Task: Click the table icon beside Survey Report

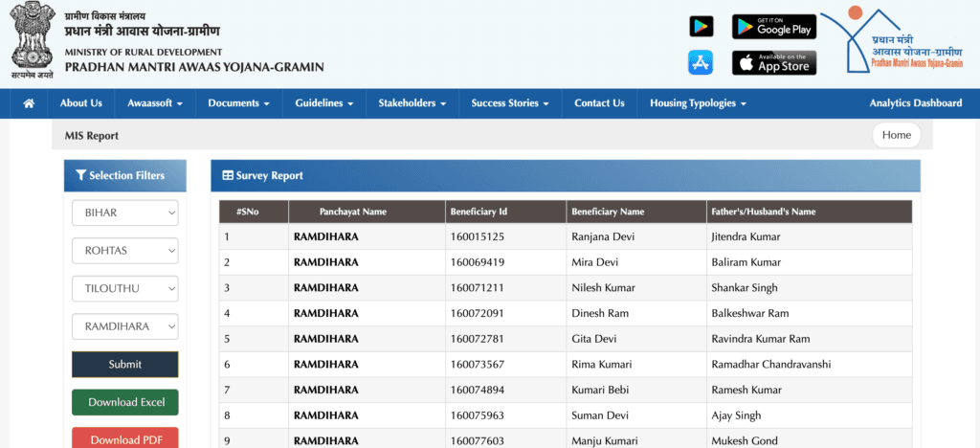Action: (x=228, y=175)
